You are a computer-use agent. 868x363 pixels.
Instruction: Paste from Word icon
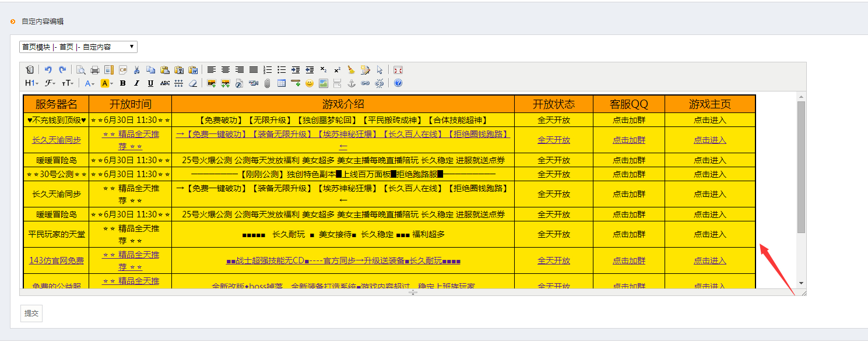[193, 69]
